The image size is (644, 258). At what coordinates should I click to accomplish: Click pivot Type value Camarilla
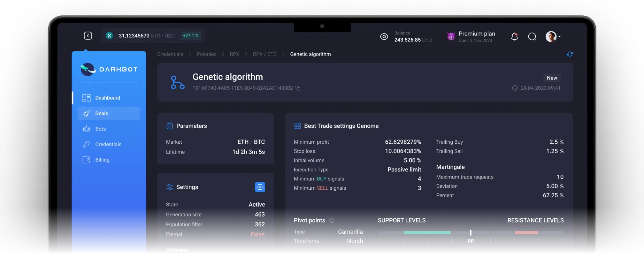tap(350, 232)
